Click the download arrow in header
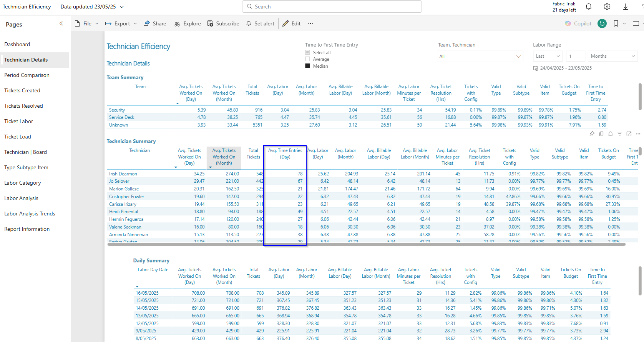The width and height of the screenshot is (644, 342). [626, 7]
